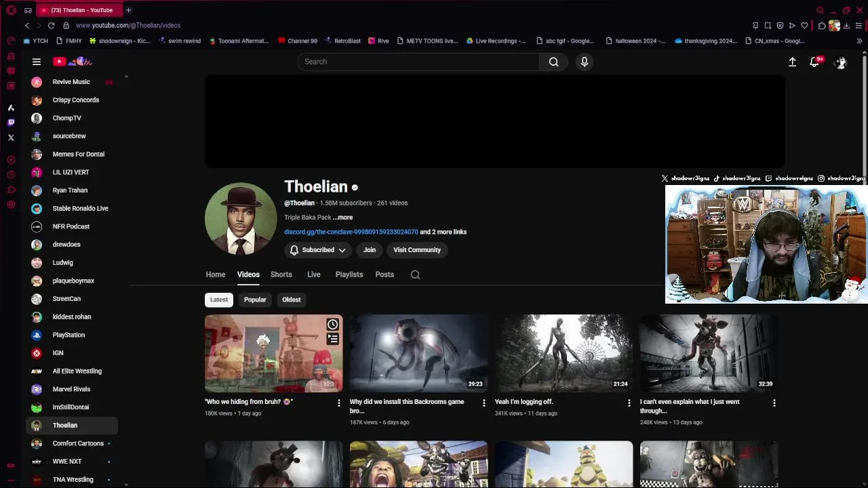The image size is (868, 488).
Task: Click the browser address bar URL
Action: (128, 25)
